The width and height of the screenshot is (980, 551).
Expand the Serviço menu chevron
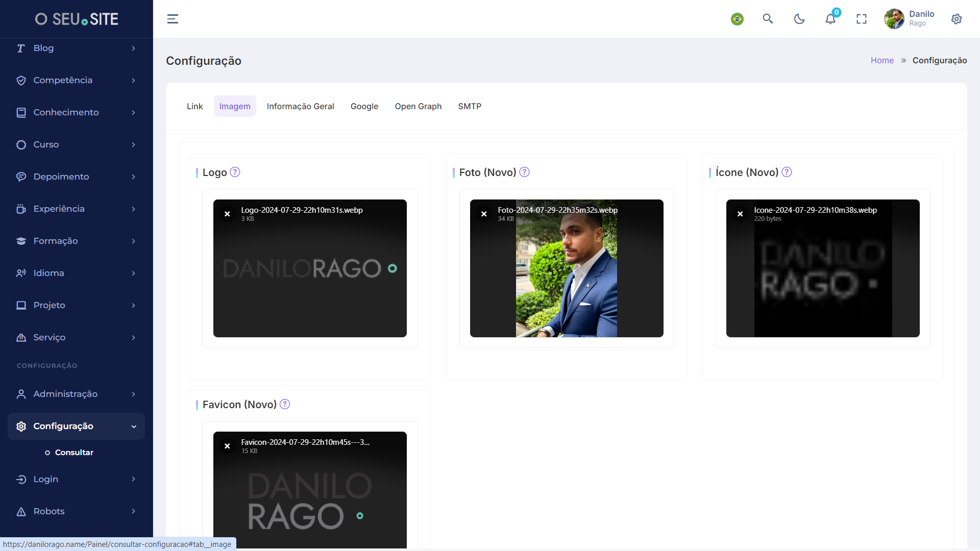pos(133,337)
